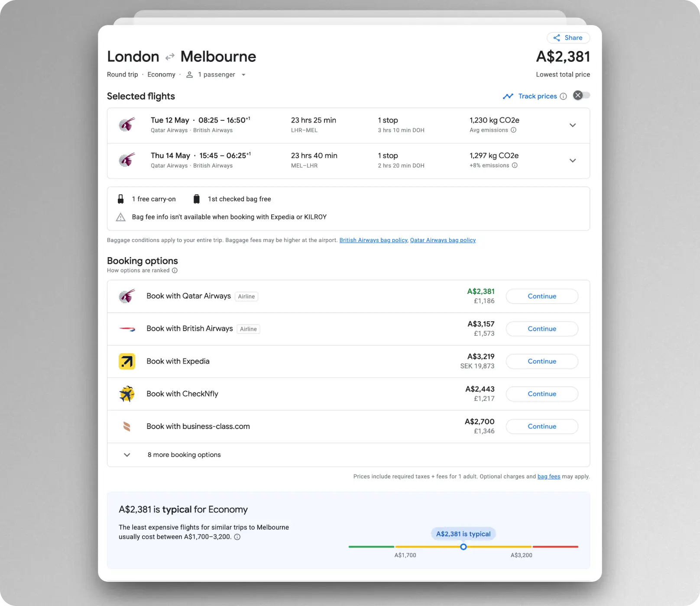Click the passenger person icon
Viewport: 700px width, 606px height.
(189, 75)
